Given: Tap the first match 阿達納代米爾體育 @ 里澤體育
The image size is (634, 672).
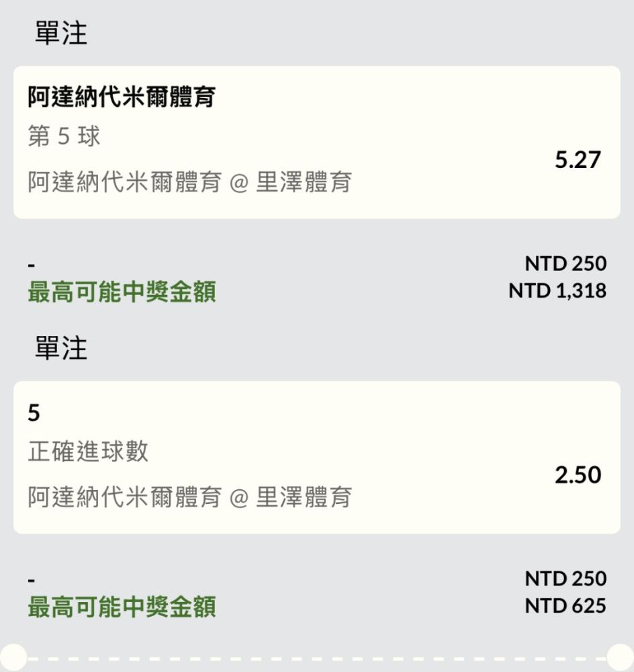Looking at the screenshot, I should (190, 181).
